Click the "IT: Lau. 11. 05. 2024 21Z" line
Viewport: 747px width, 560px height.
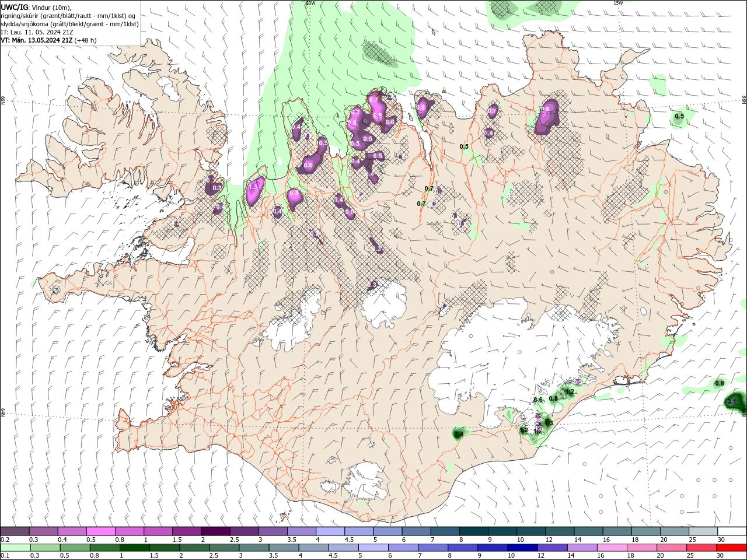tap(37, 32)
